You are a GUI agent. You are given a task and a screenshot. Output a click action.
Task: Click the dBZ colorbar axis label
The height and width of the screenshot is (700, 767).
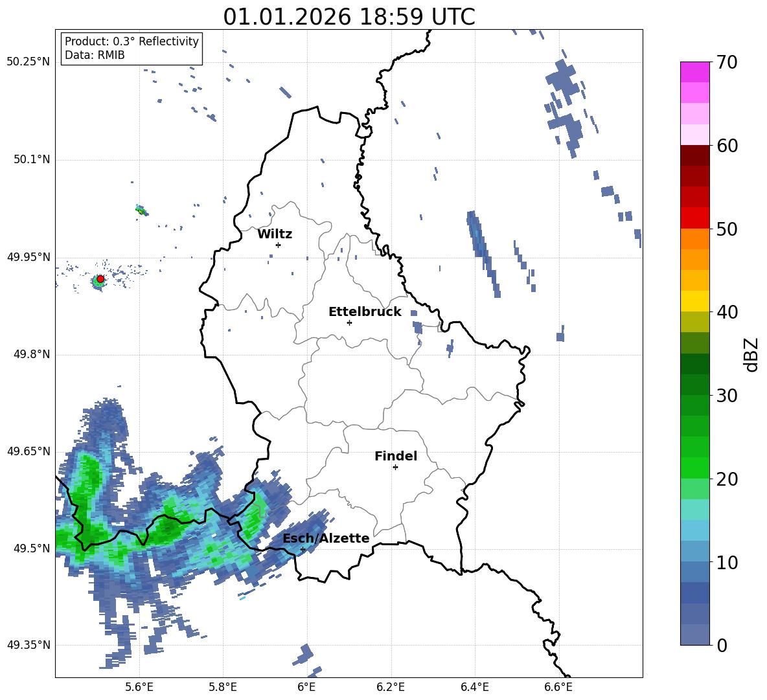(752, 354)
